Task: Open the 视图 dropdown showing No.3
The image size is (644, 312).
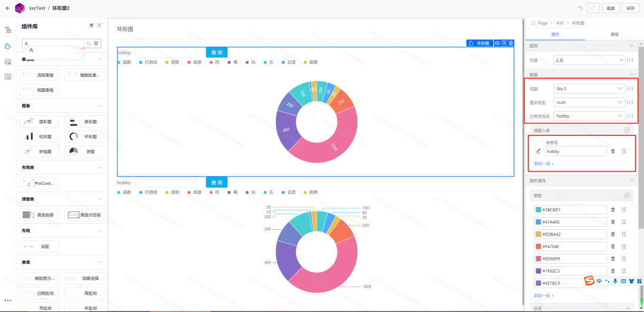Action: point(589,89)
